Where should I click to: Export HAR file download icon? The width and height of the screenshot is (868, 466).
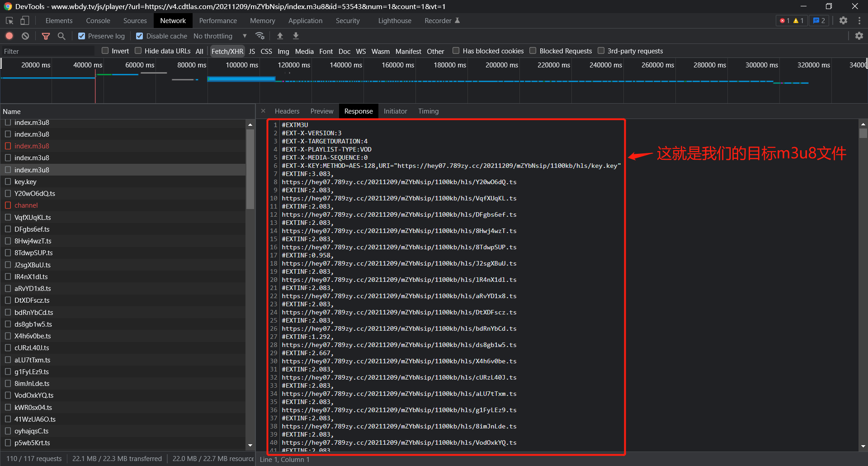[296, 36]
